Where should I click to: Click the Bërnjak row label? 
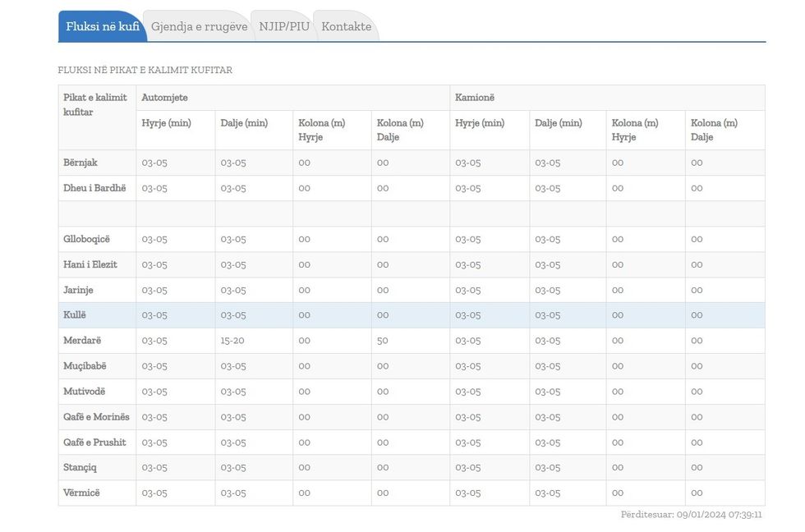(79, 163)
